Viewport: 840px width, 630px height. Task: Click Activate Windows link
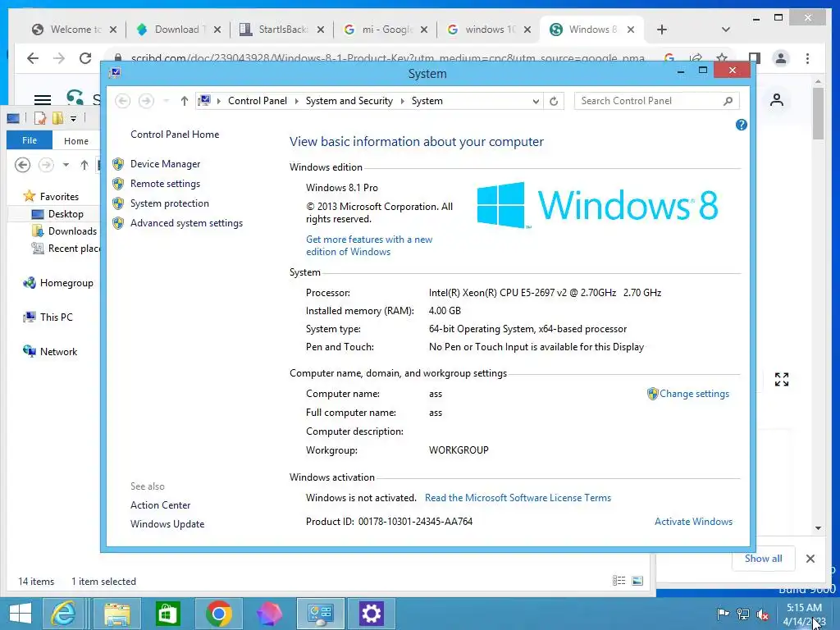coord(693,521)
